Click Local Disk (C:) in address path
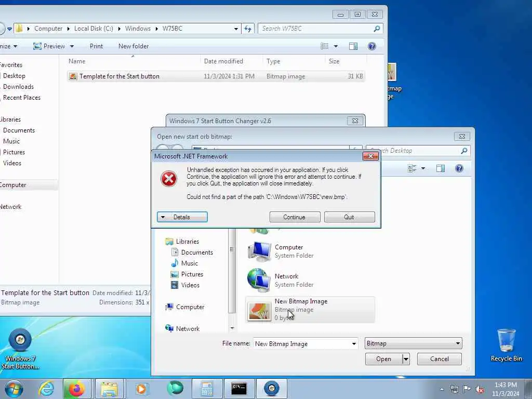 [94, 29]
